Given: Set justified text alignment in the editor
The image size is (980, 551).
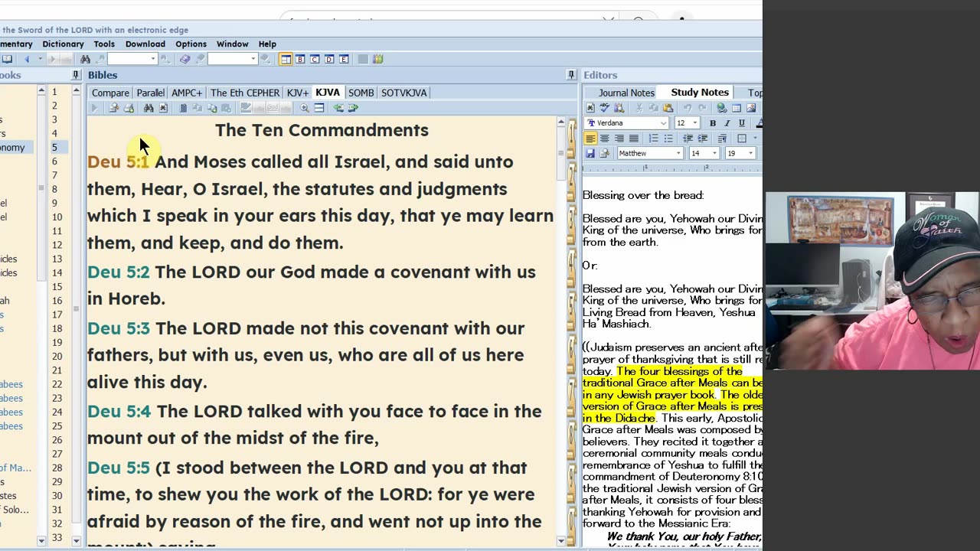Looking at the screenshot, I should [x=634, y=138].
